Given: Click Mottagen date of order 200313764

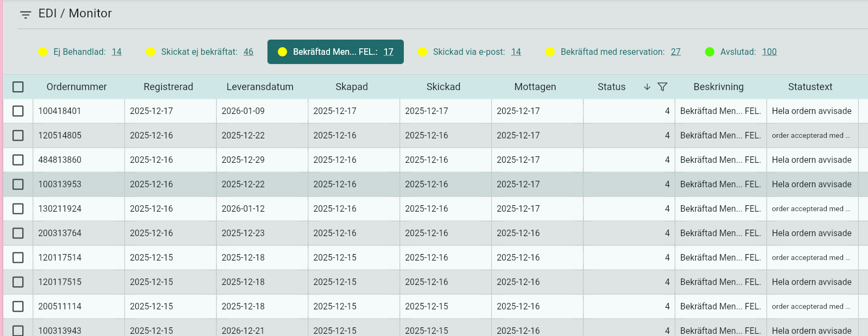Looking at the screenshot, I should click(537, 233).
